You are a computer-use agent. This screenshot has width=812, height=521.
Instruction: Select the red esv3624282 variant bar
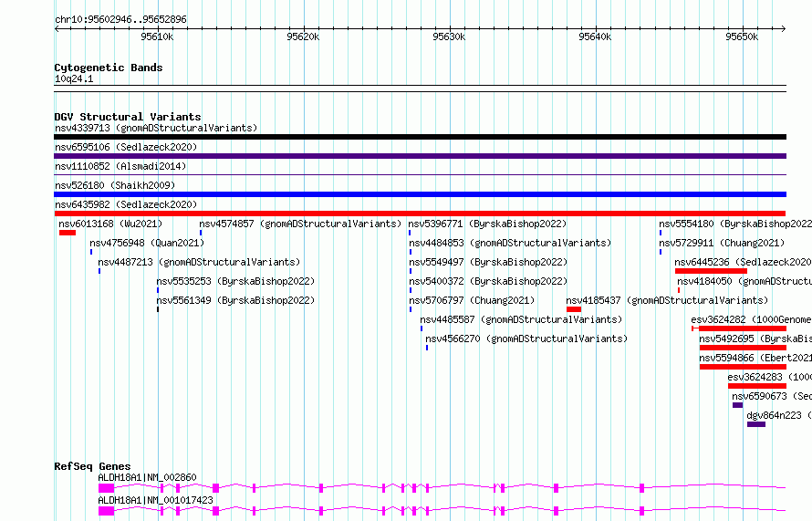click(739, 328)
